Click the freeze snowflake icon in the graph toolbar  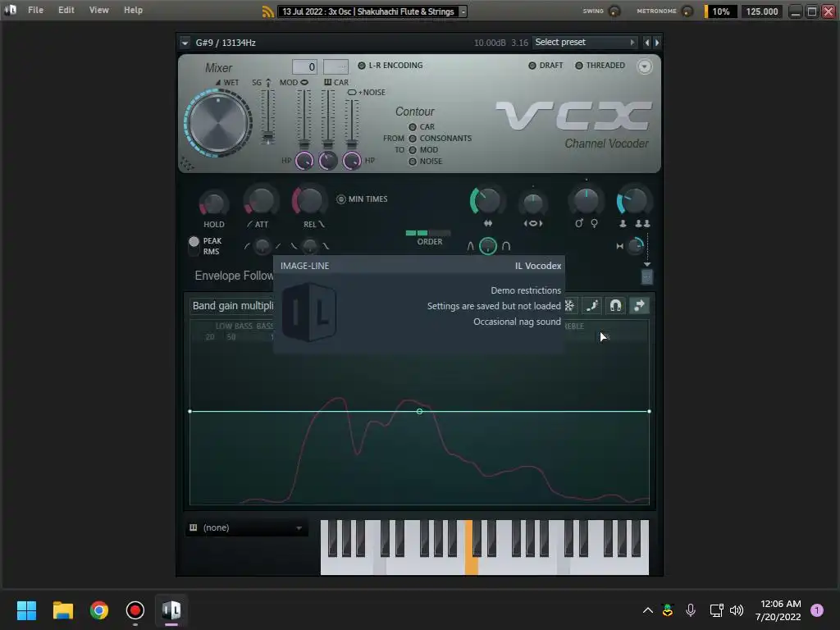(x=569, y=305)
